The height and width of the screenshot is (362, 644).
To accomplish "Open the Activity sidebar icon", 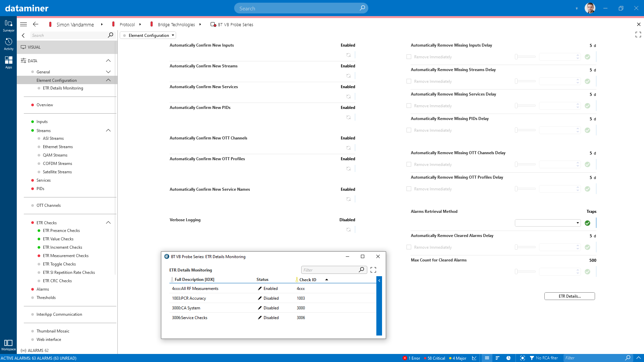I will coord(8,44).
